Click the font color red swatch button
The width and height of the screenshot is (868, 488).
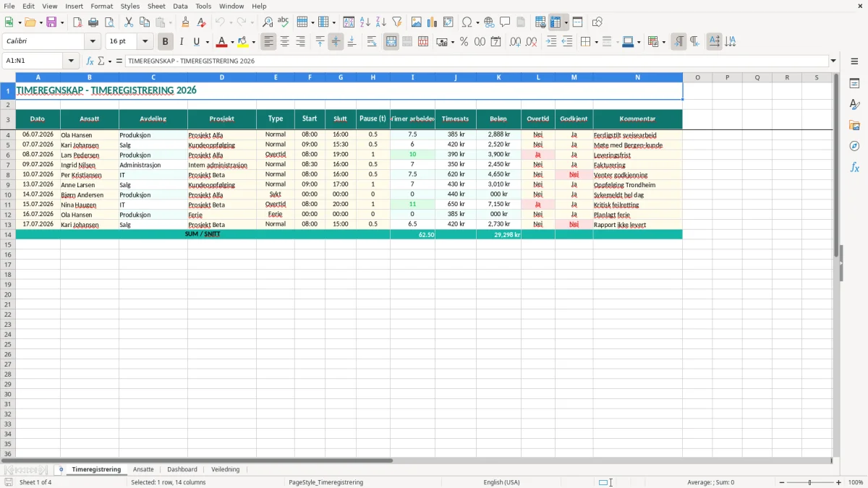click(x=222, y=42)
